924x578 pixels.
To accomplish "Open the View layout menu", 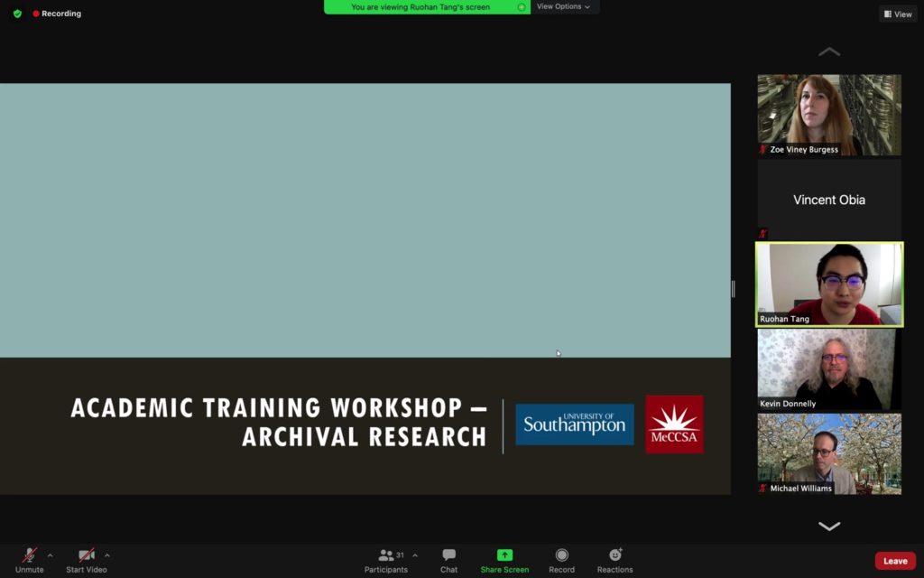I will (x=898, y=14).
